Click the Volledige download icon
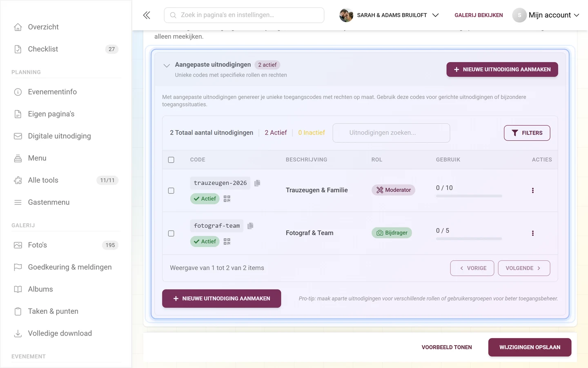The height and width of the screenshot is (368, 588). tap(18, 334)
